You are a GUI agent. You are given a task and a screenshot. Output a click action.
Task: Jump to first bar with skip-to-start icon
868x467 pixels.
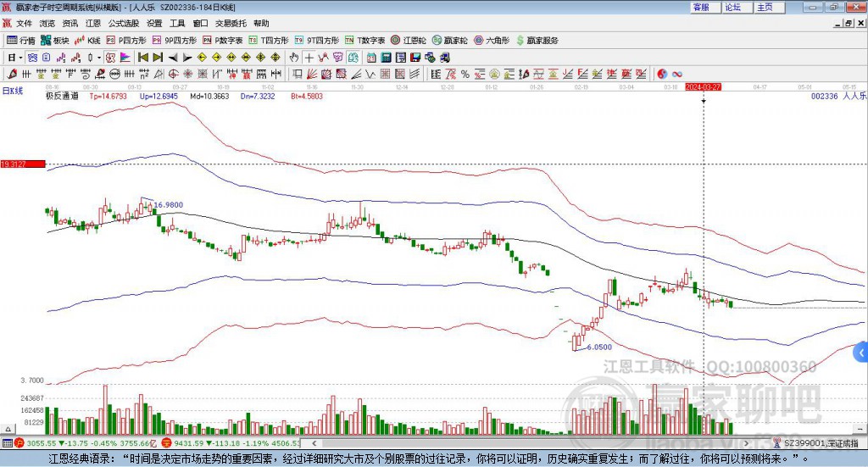[x=143, y=58]
